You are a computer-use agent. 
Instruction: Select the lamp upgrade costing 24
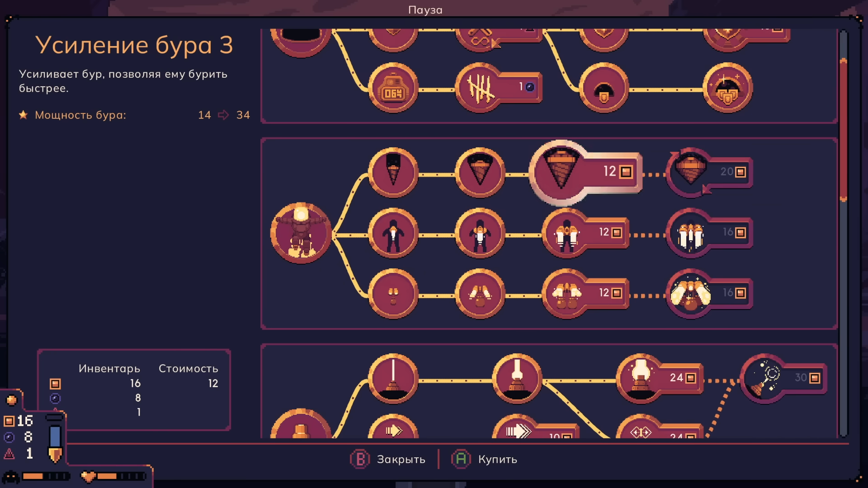coord(660,379)
